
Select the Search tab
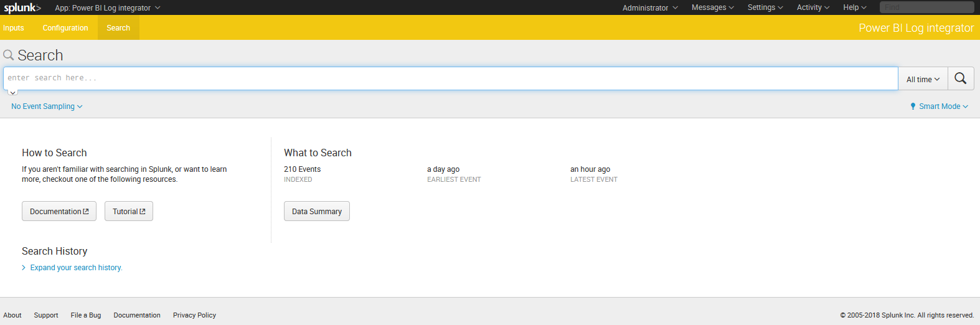[118, 28]
